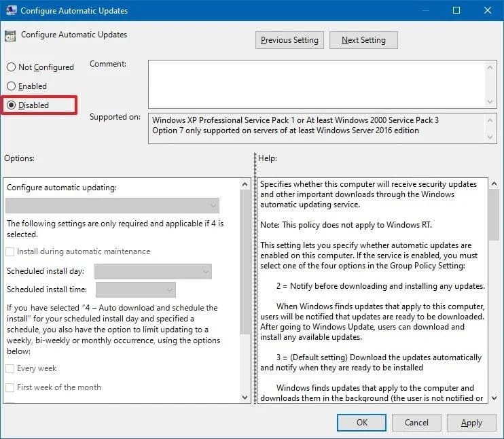Click Apply to save the policy

[471, 422]
